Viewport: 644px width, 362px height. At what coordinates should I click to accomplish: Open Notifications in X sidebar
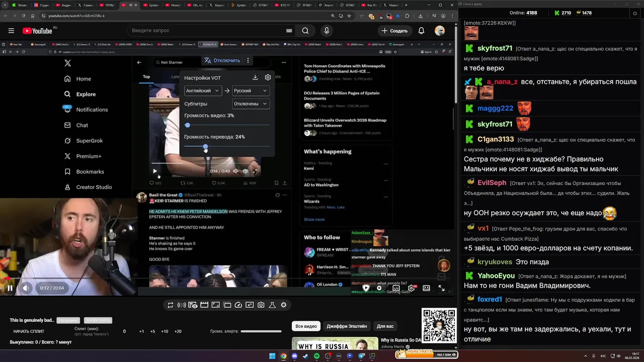pos(85,110)
